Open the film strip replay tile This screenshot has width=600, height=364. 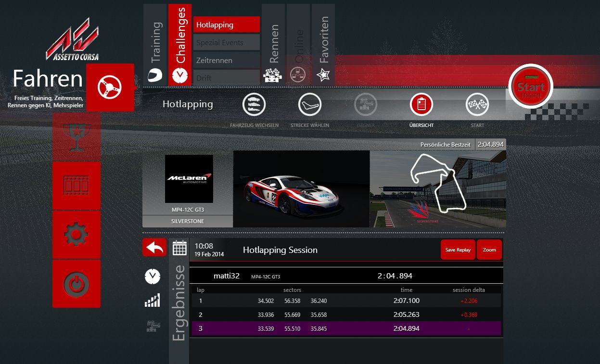(76, 186)
